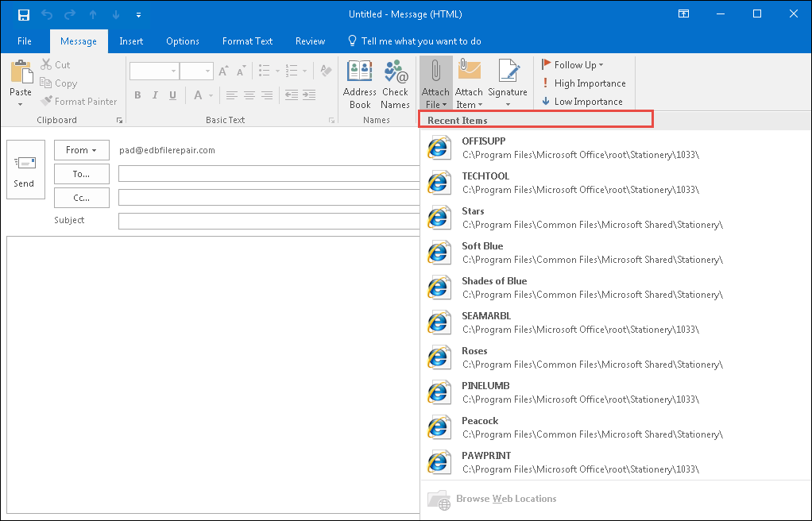Apply bullet list formatting
The width and height of the screenshot is (812, 521).
tap(265, 71)
